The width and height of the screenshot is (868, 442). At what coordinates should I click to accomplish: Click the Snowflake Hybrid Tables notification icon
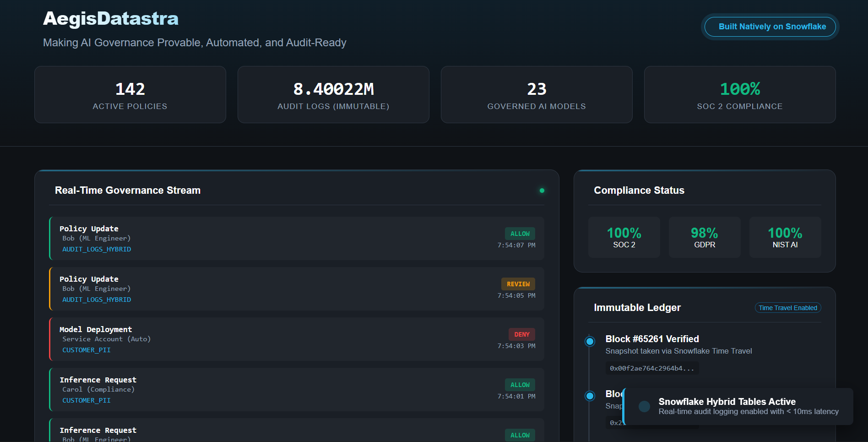pos(644,407)
